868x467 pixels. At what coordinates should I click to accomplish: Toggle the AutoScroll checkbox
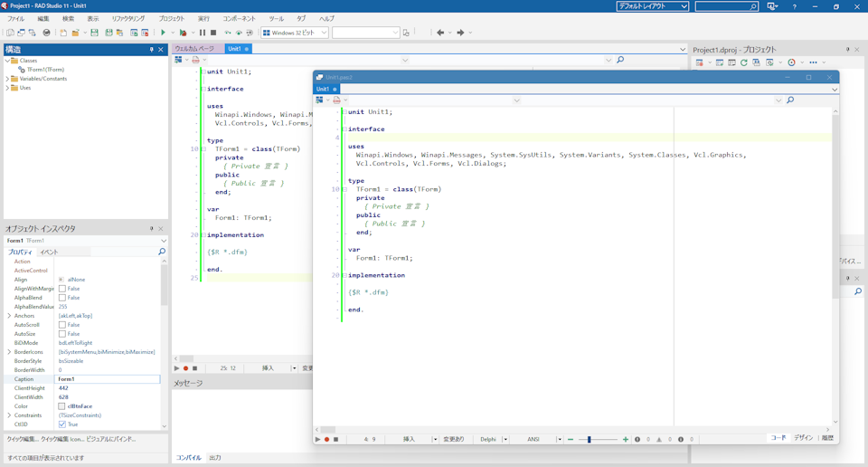62,325
